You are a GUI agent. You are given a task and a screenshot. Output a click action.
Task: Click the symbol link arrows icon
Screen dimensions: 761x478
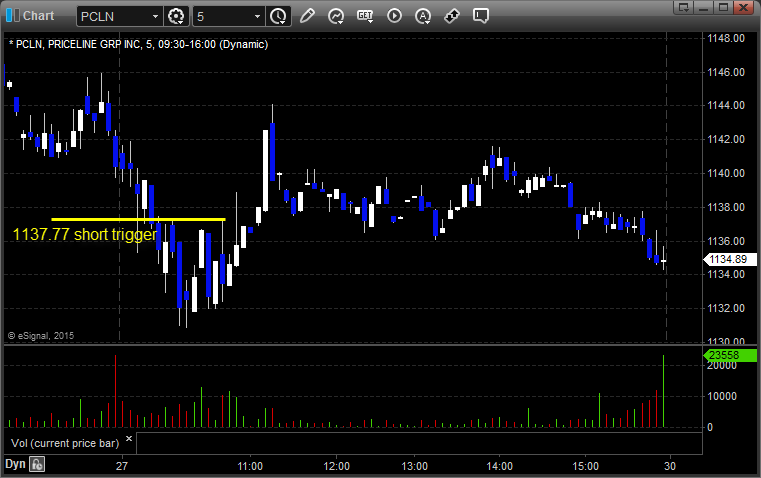[452, 16]
